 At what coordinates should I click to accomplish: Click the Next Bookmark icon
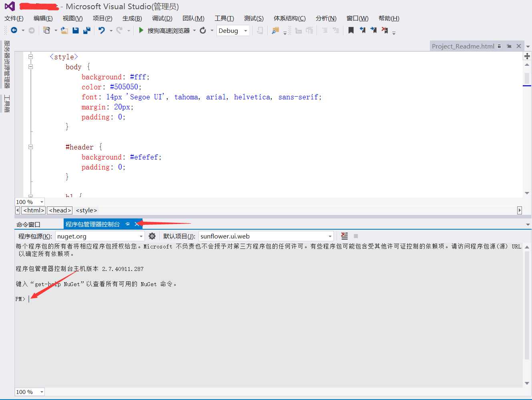[373, 30]
